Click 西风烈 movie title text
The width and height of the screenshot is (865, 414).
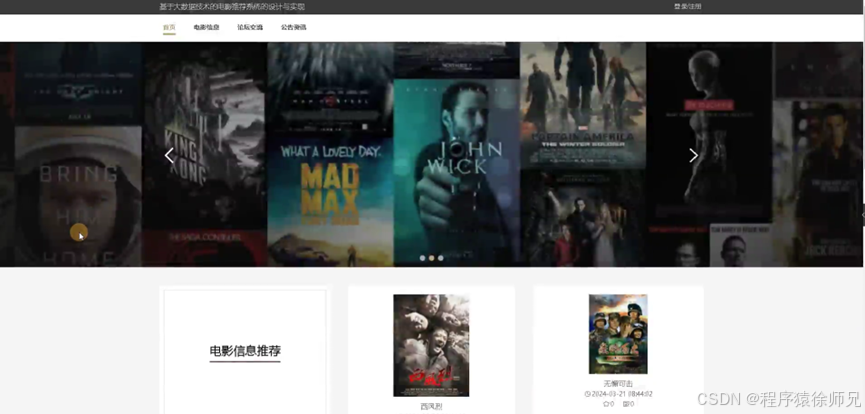point(431,407)
